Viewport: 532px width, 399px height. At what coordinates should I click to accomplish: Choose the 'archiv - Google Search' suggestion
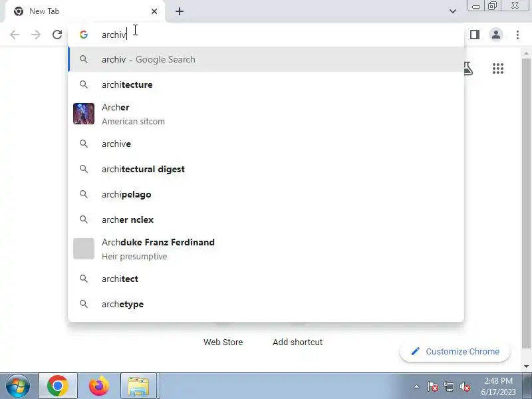point(266,59)
